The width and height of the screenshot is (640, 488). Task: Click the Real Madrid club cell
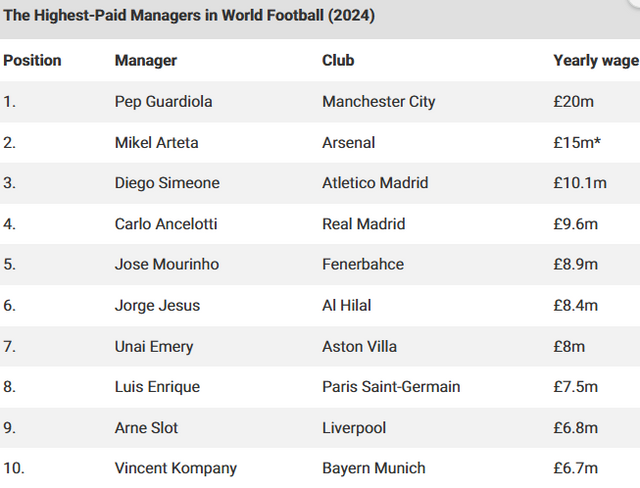[x=363, y=224]
